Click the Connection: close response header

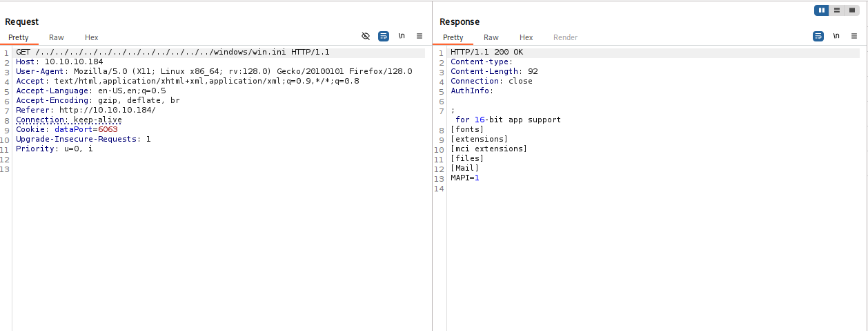[x=491, y=81]
